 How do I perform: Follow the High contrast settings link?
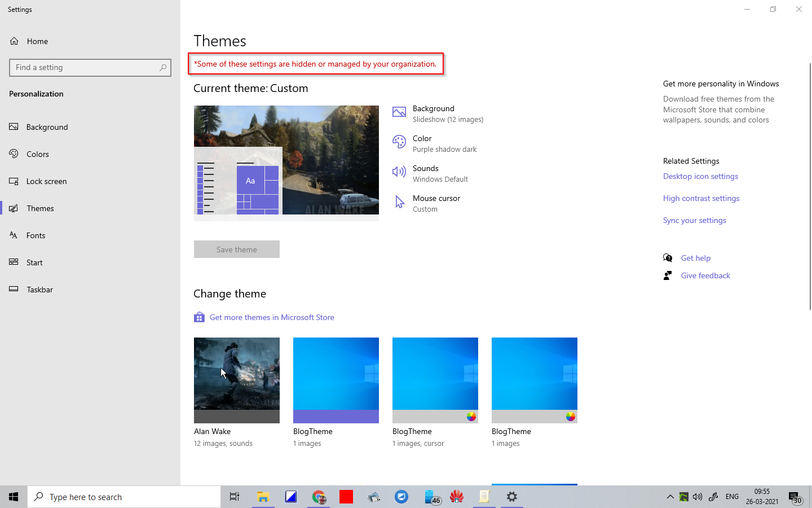pyautogui.click(x=701, y=198)
